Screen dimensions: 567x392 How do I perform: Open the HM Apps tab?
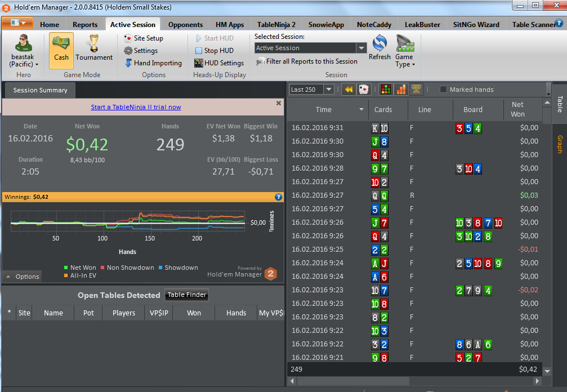coord(230,25)
